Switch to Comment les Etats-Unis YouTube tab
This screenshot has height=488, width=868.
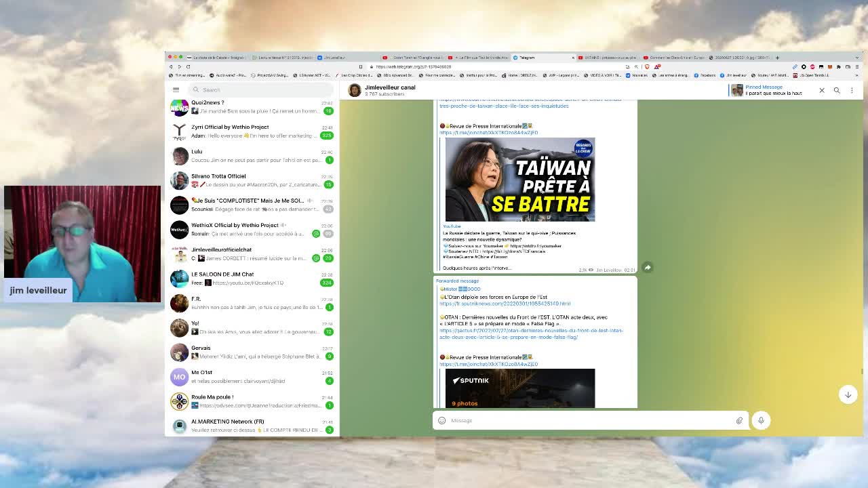tap(673, 58)
